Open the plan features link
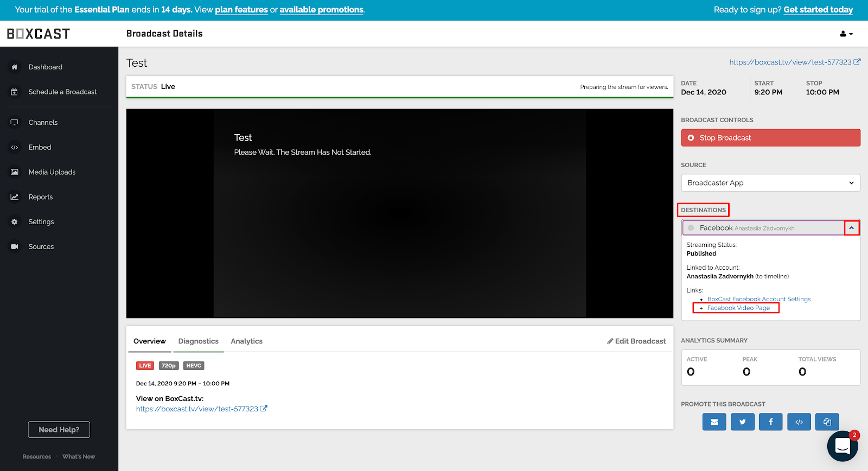868x471 pixels. coord(241,10)
